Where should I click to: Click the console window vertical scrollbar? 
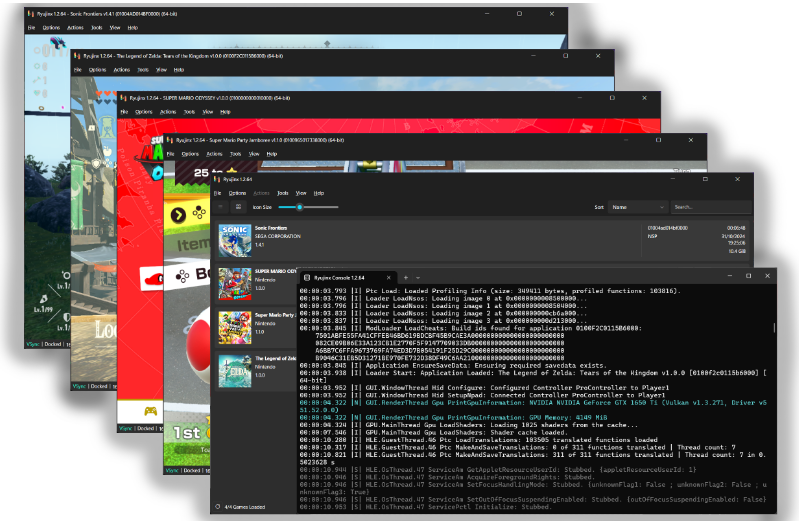coord(774,327)
